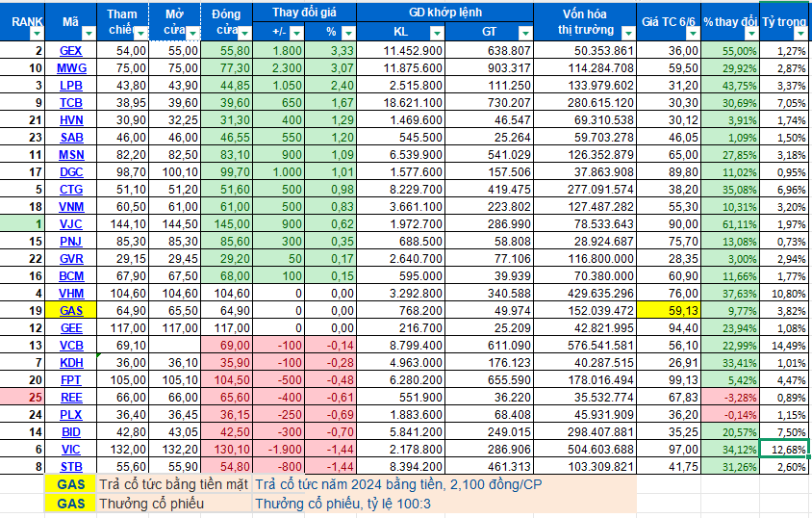The image size is (812, 518).
Task: Open the GEX ticker link
Action: [x=71, y=51]
